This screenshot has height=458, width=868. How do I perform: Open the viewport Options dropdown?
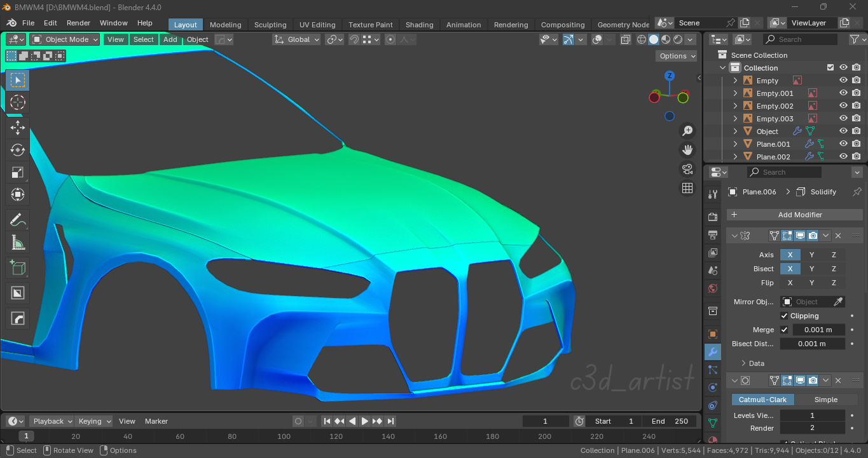pos(676,56)
